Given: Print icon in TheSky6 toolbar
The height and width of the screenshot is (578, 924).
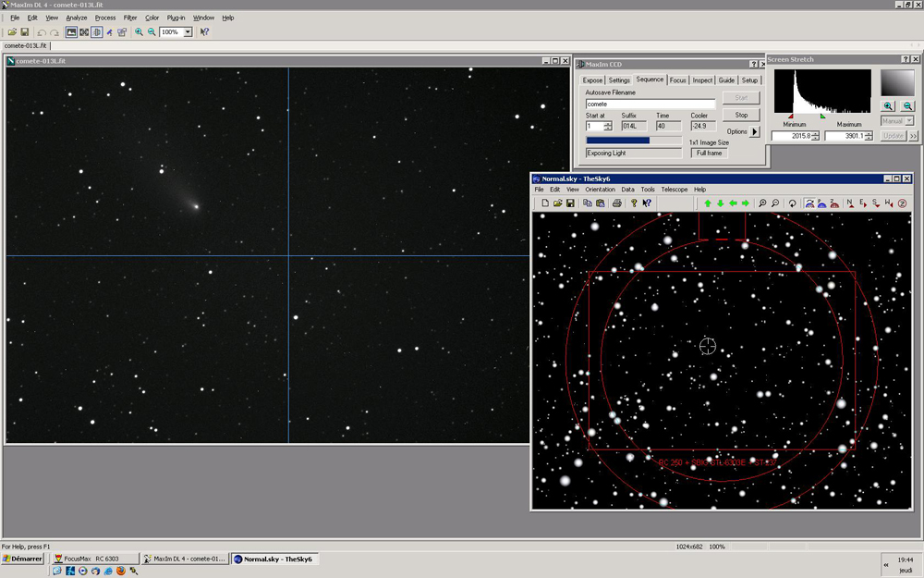Looking at the screenshot, I should (x=616, y=203).
